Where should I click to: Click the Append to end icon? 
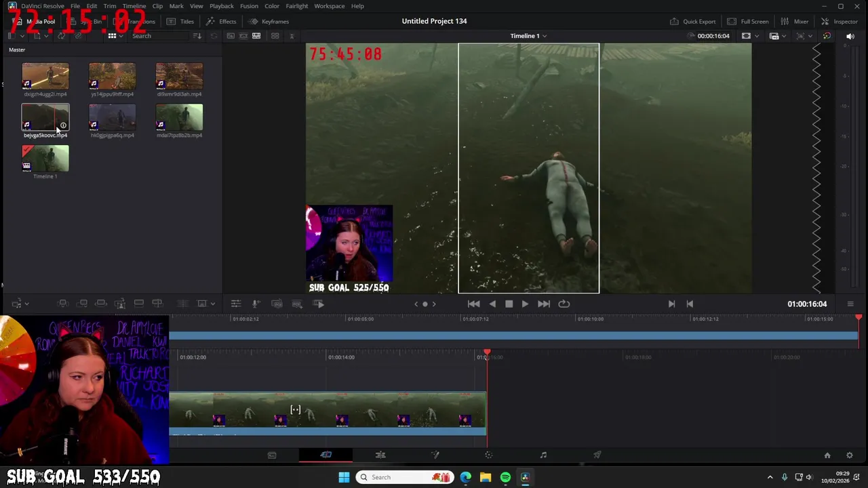(x=83, y=304)
